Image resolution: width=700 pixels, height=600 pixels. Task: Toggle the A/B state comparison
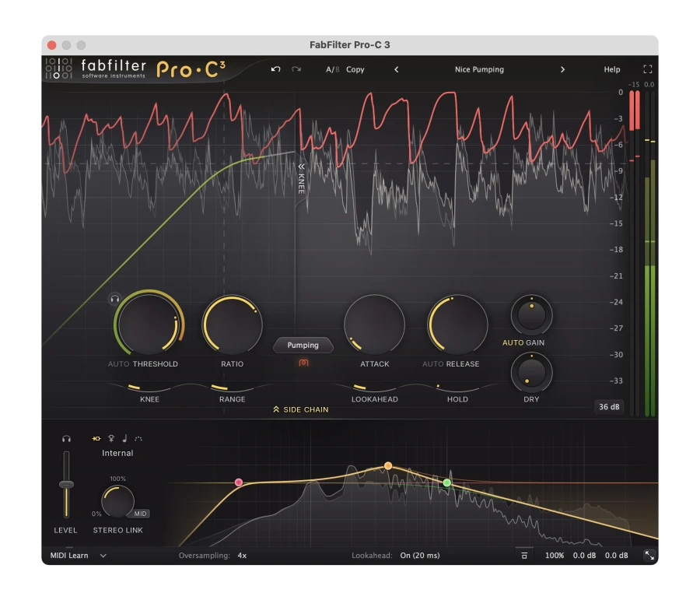pyautogui.click(x=332, y=69)
